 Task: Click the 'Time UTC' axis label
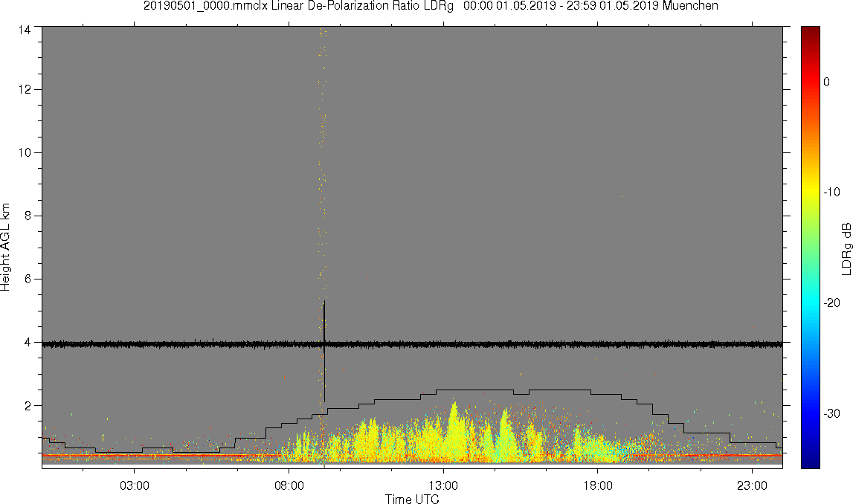click(x=412, y=498)
